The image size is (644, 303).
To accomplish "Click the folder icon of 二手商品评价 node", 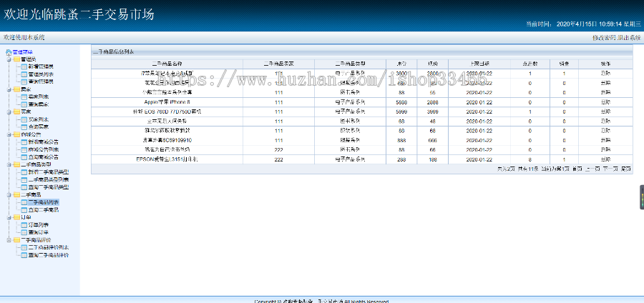I will [x=16, y=240].
